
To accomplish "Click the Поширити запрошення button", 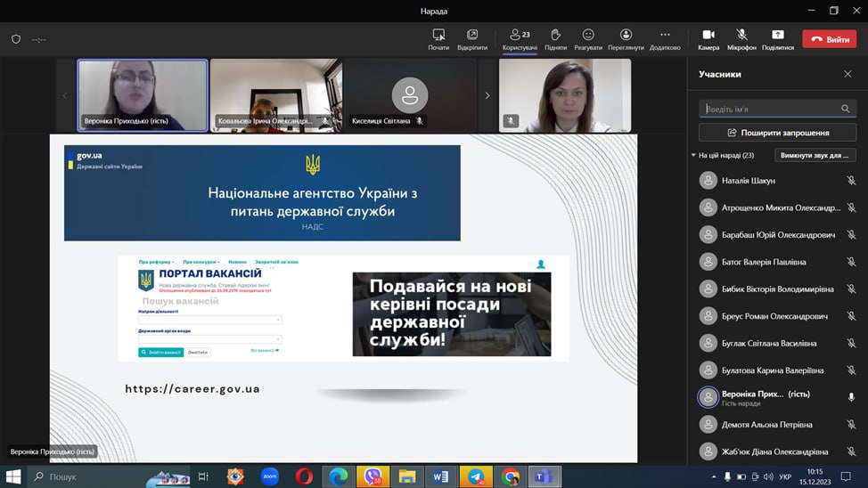I will pos(777,133).
